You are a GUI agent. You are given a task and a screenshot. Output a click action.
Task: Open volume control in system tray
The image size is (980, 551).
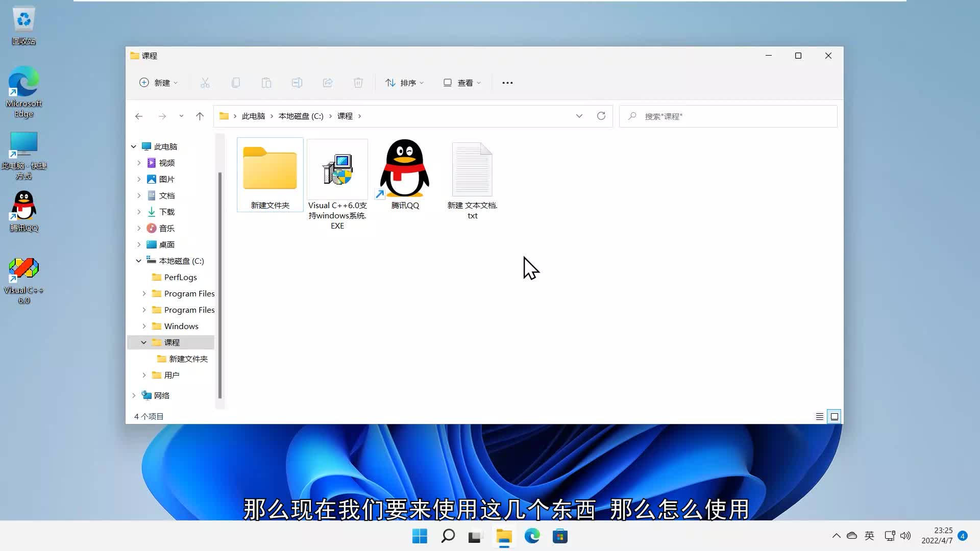pyautogui.click(x=905, y=536)
